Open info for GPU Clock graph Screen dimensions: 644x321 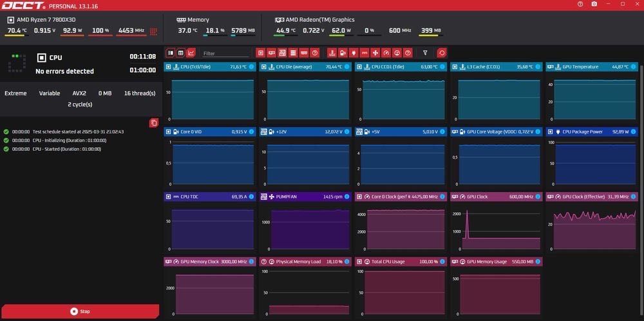point(538,197)
